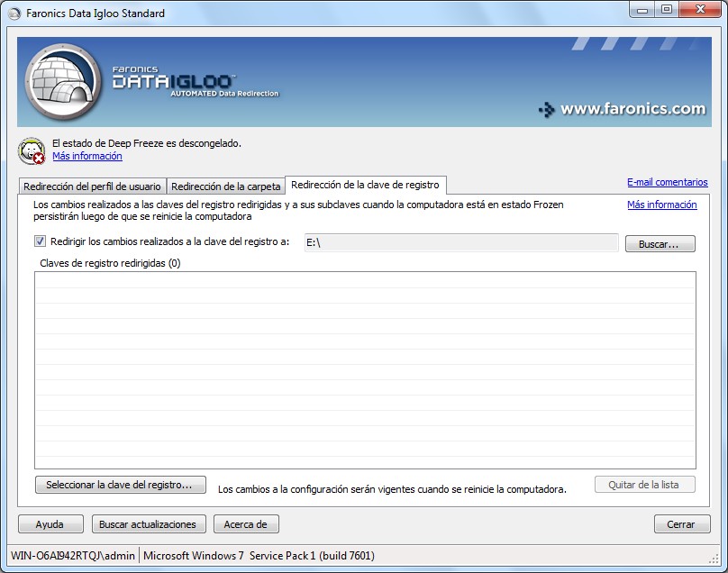The width and height of the screenshot is (728, 573).
Task: Open the Redirección de la carpeta tab
Action: (x=225, y=186)
